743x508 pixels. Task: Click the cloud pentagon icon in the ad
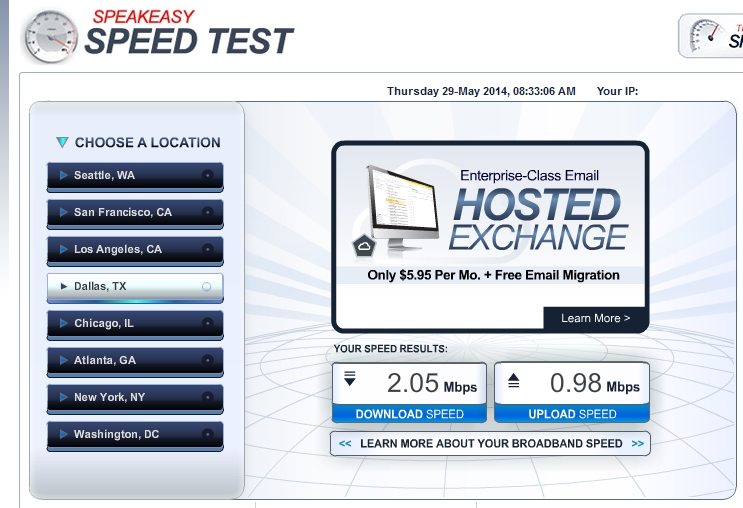click(x=363, y=246)
